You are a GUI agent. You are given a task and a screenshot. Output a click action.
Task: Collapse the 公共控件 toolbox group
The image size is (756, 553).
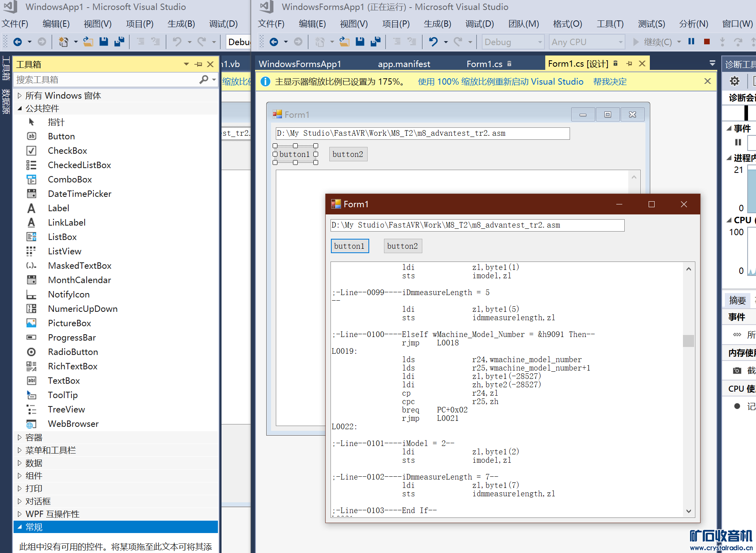coord(20,108)
